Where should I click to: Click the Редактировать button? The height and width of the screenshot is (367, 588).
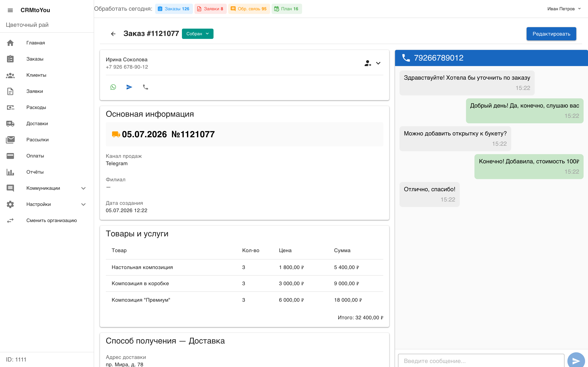[551, 34]
